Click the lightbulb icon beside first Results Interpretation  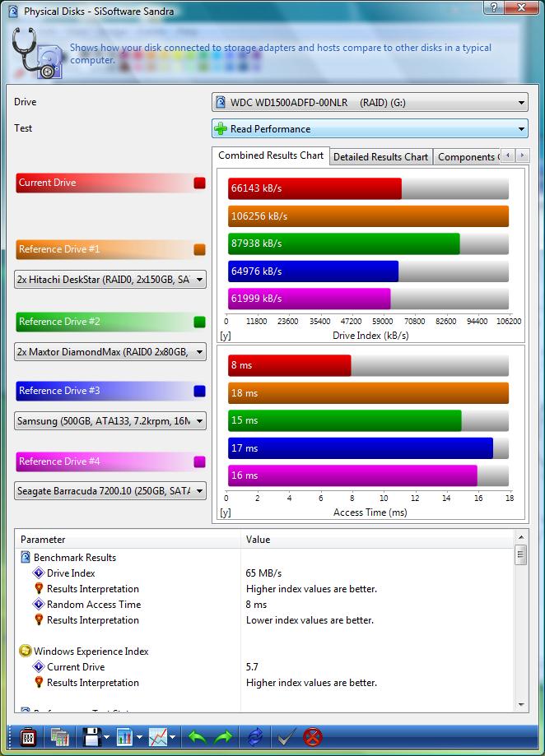39,588
